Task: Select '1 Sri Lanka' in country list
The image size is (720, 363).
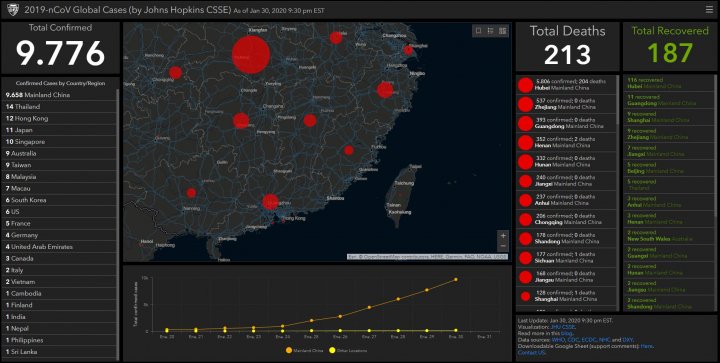Action: coord(59,352)
